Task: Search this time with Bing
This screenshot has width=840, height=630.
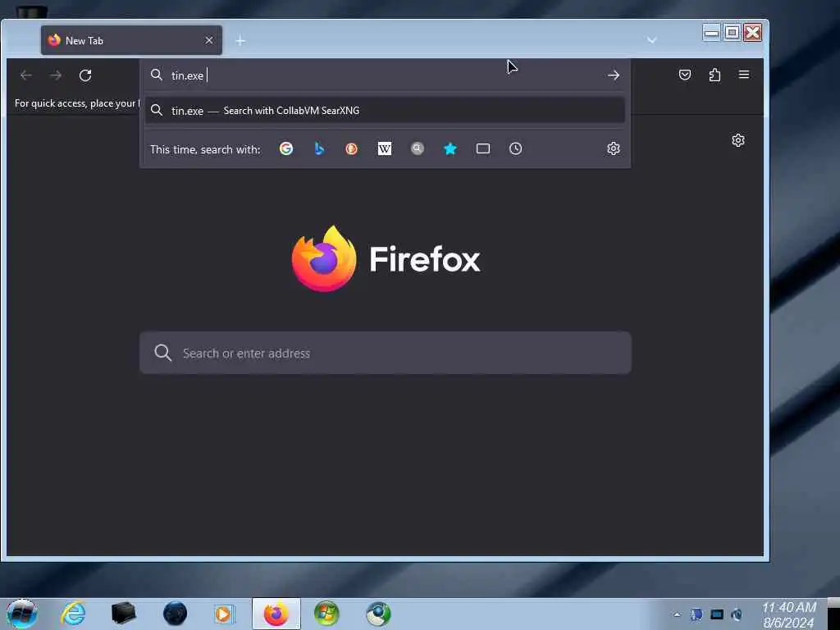Action: [x=319, y=148]
